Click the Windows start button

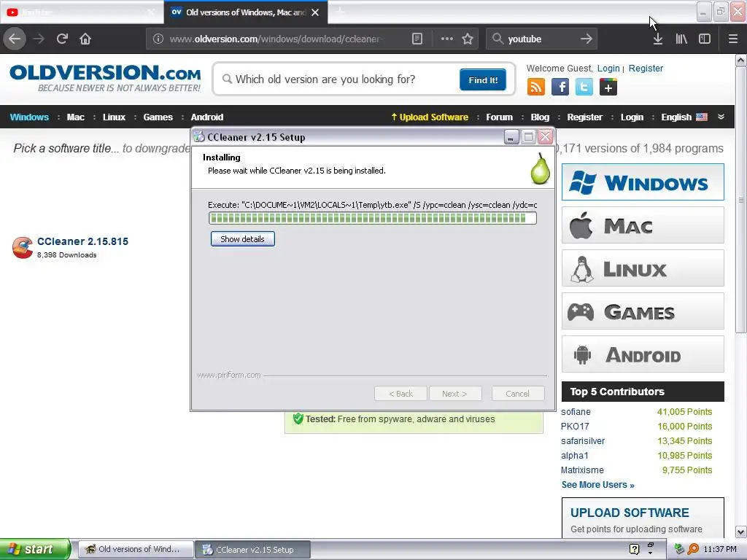point(35,549)
